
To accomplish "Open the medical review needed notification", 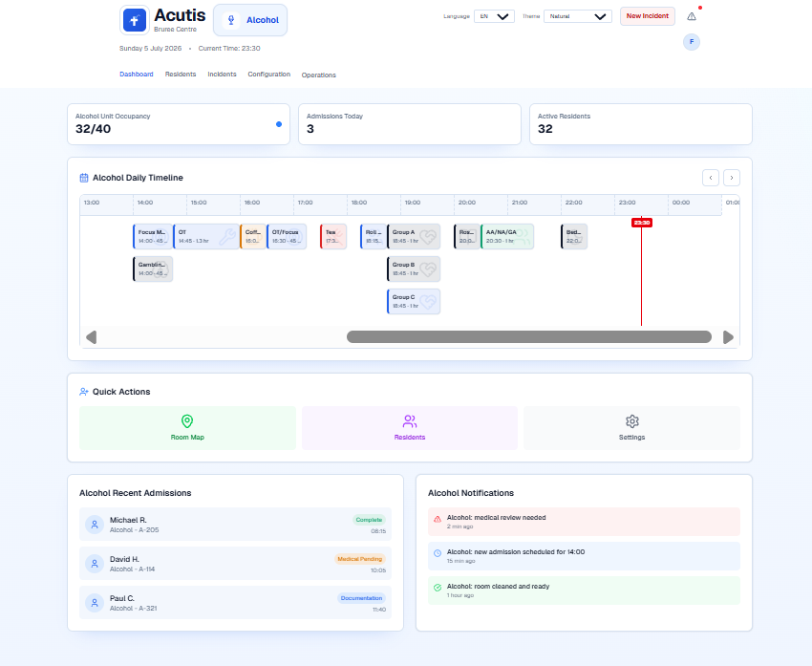I will (x=584, y=522).
